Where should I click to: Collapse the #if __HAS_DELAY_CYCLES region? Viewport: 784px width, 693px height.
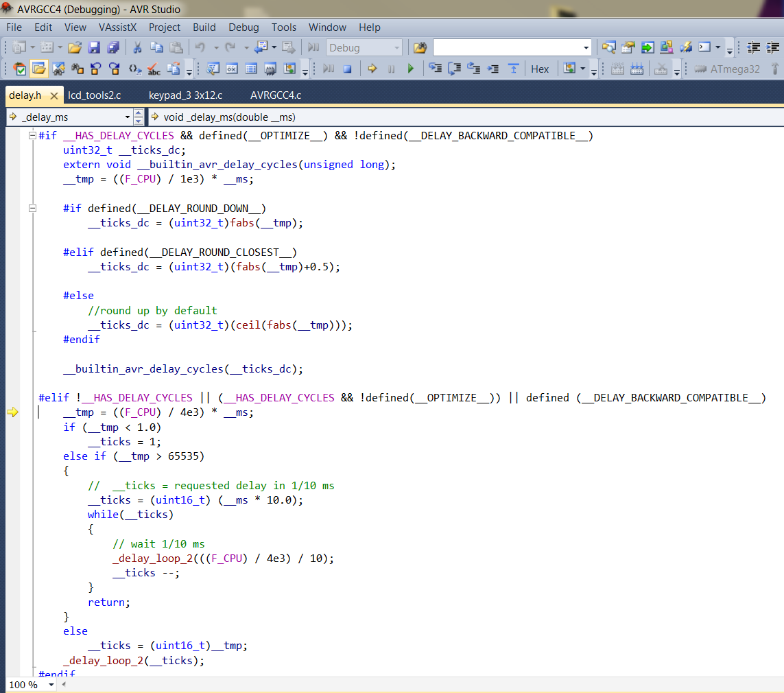[x=32, y=135]
